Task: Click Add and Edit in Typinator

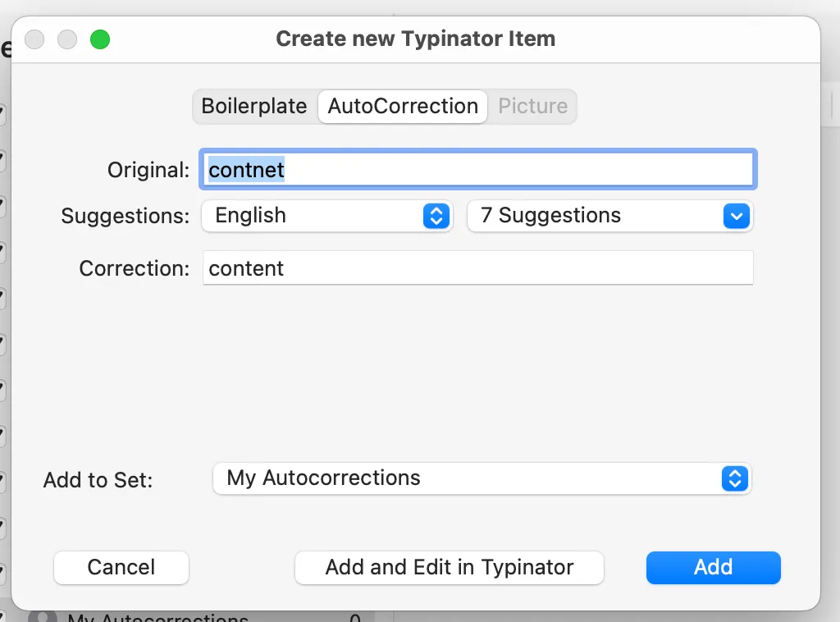Action: (x=449, y=567)
